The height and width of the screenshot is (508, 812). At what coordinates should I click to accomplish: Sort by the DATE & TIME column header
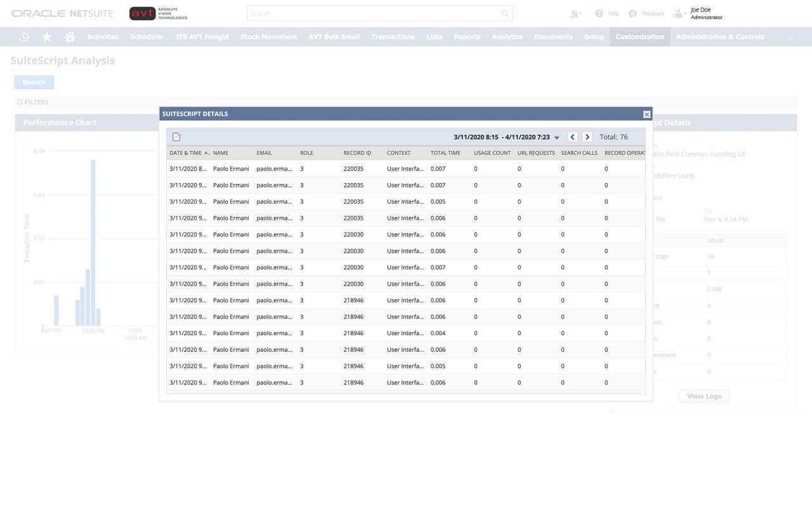coord(187,152)
